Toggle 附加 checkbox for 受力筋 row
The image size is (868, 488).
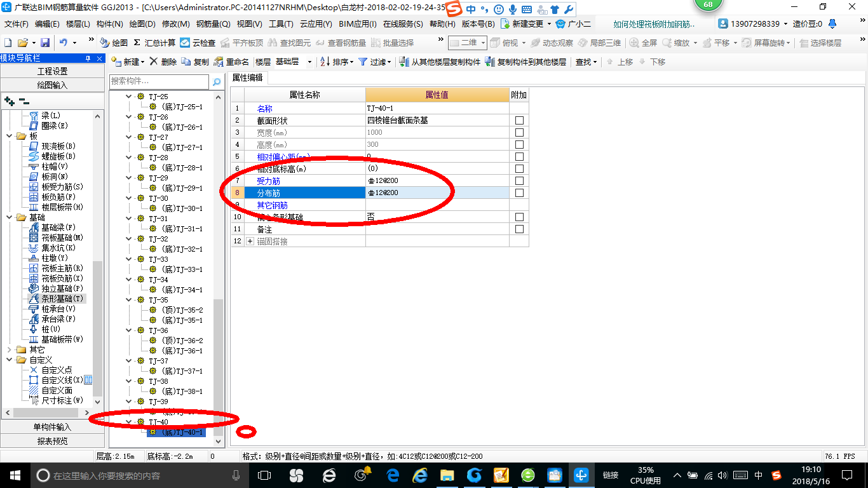(519, 180)
